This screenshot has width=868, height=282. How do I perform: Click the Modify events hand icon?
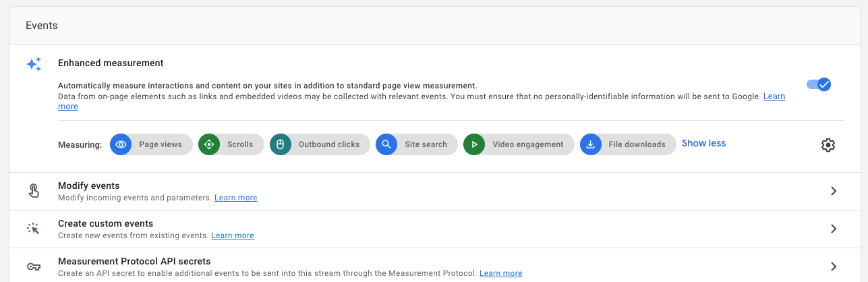pos(34,191)
